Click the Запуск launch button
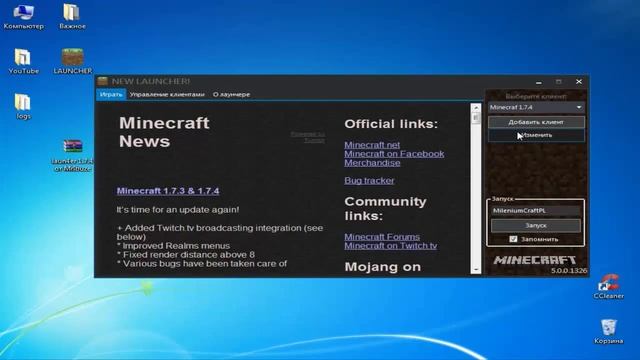Viewport: 640px width, 360px height. pos(536,225)
